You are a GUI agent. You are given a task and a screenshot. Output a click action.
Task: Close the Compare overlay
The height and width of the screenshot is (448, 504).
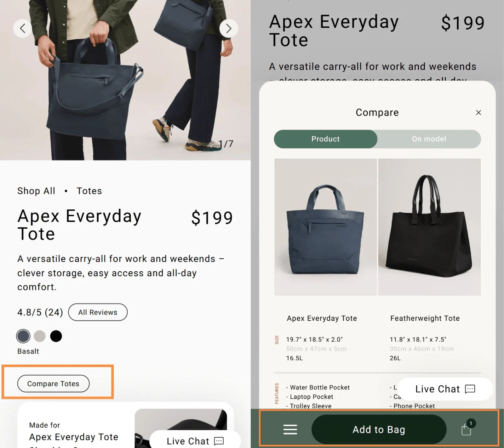(x=478, y=112)
